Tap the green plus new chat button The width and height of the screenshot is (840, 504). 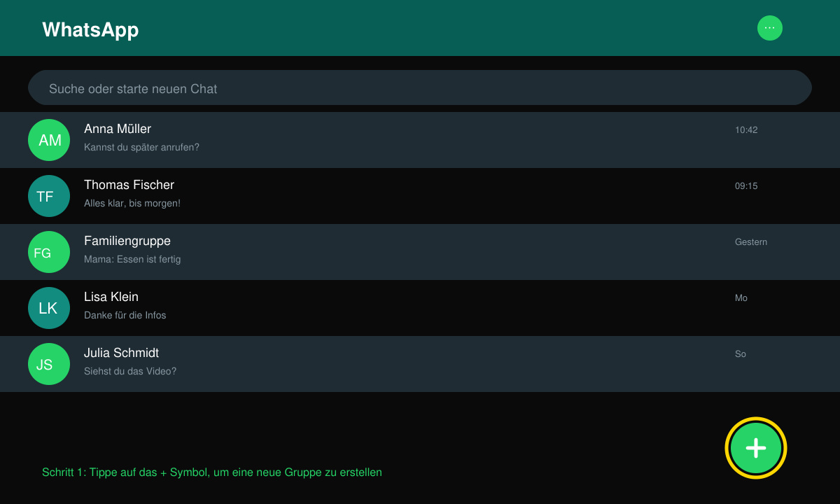click(756, 448)
